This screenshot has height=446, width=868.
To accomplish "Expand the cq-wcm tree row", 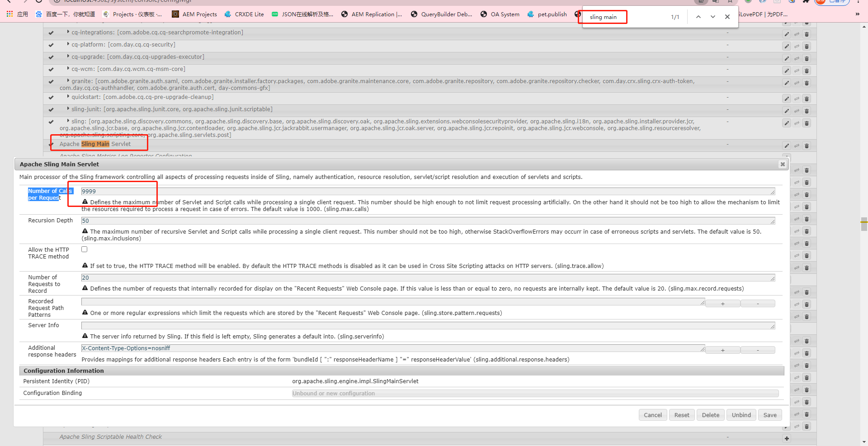I will click(x=68, y=68).
